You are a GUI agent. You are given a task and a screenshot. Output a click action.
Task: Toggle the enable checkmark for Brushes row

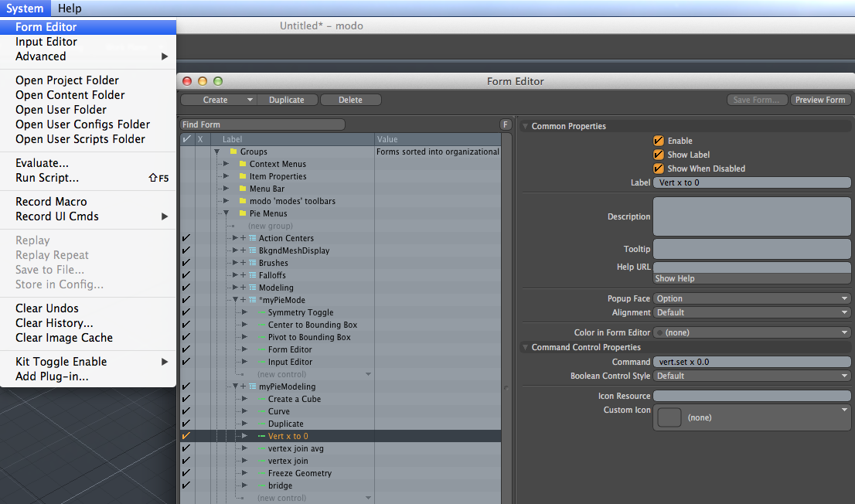coord(186,263)
